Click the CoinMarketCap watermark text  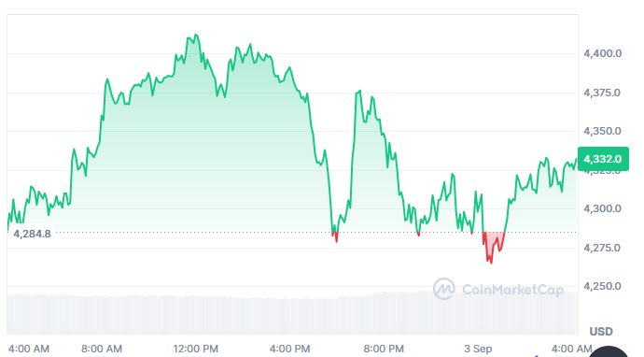point(513,290)
